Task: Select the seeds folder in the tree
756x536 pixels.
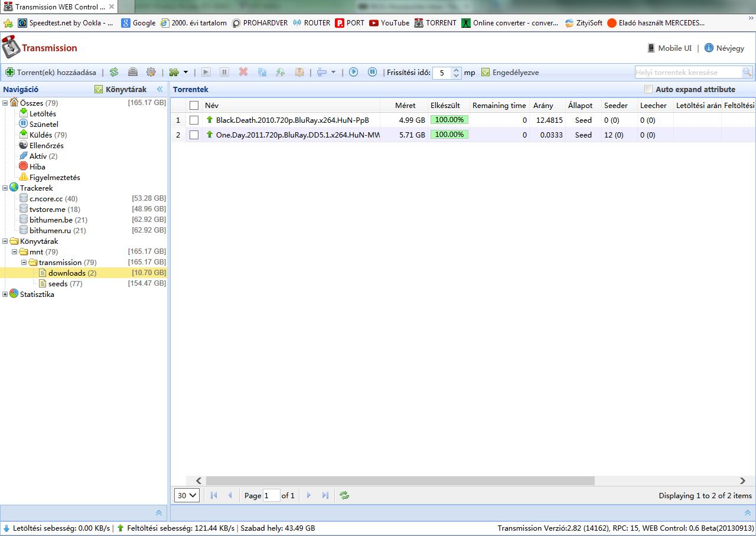Action: point(57,283)
